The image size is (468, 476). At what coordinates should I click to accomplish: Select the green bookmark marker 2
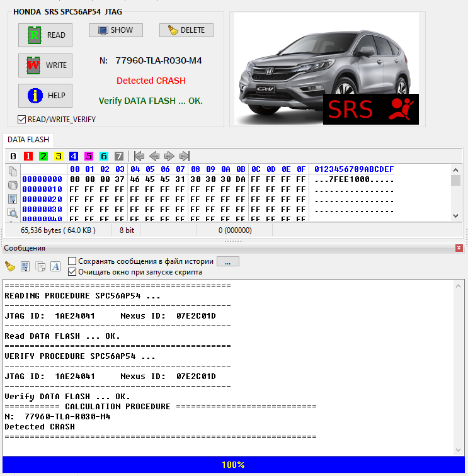[43, 156]
